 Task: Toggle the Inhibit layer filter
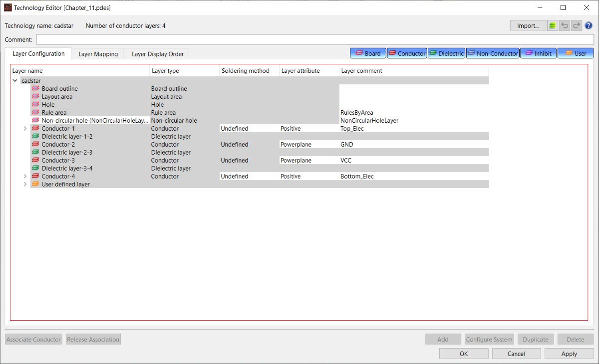[x=538, y=53]
